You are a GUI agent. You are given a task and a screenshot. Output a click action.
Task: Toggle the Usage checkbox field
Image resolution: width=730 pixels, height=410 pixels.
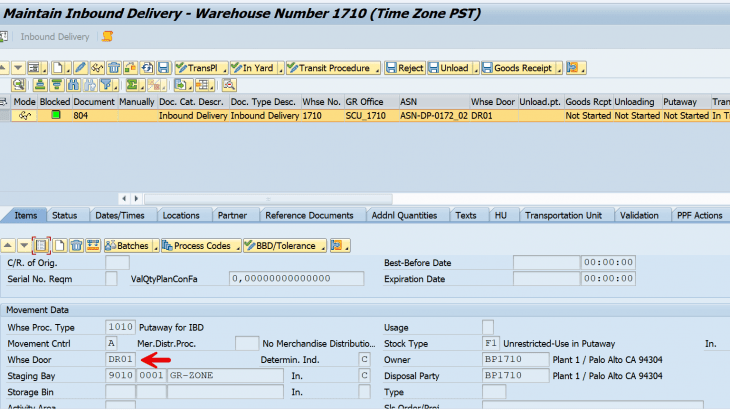[488, 327]
